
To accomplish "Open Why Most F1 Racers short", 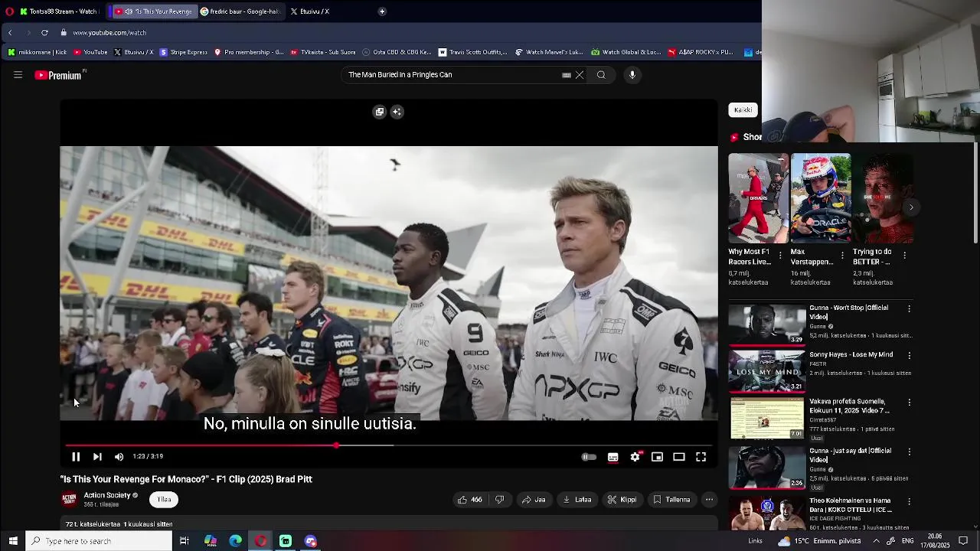I will pyautogui.click(x=758, y=199).
